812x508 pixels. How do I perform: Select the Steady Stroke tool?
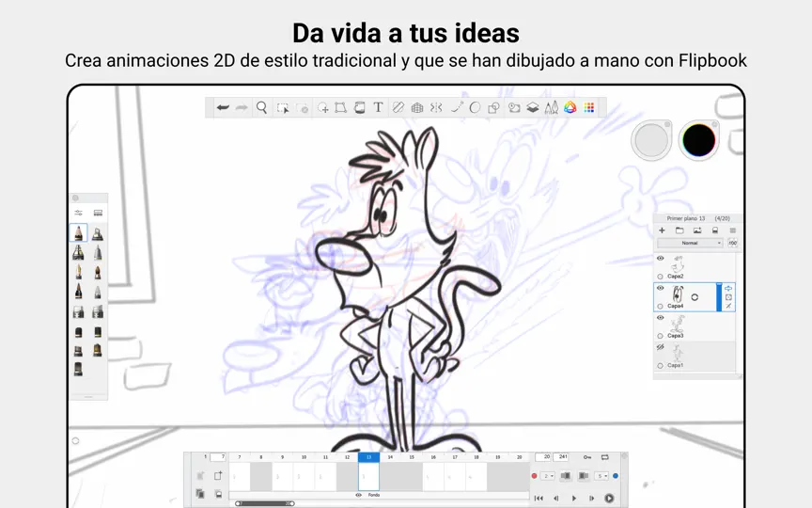pos(456,107)
